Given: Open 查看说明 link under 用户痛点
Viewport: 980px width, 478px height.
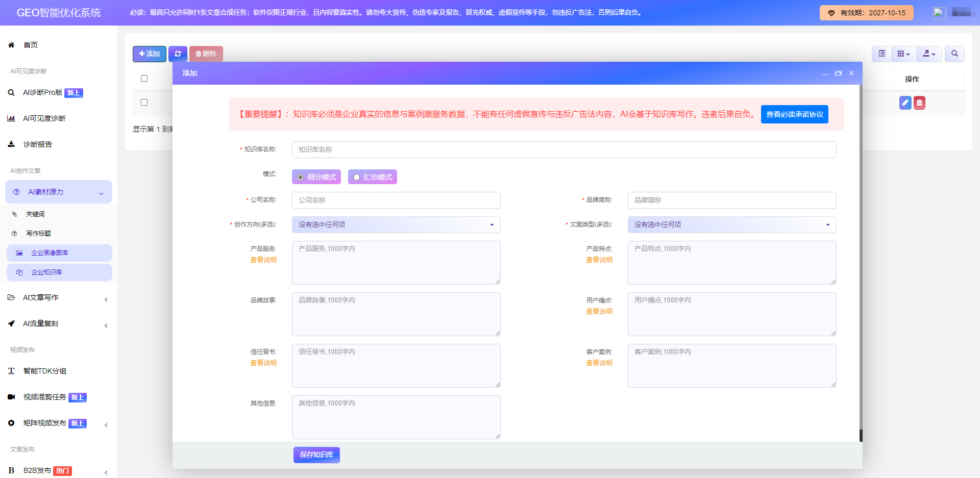Looking at the screenshot, I should (x=599, y=311).
